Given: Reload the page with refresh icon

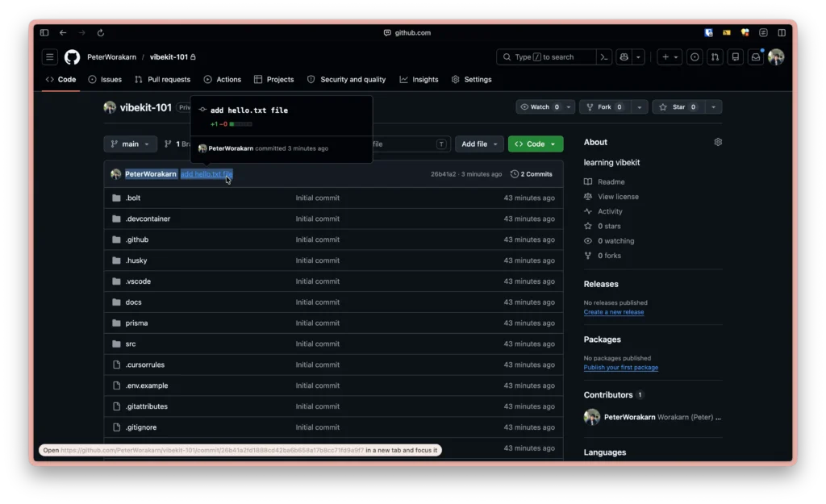Looking at the screenshot, I should [x=101, y=32].
